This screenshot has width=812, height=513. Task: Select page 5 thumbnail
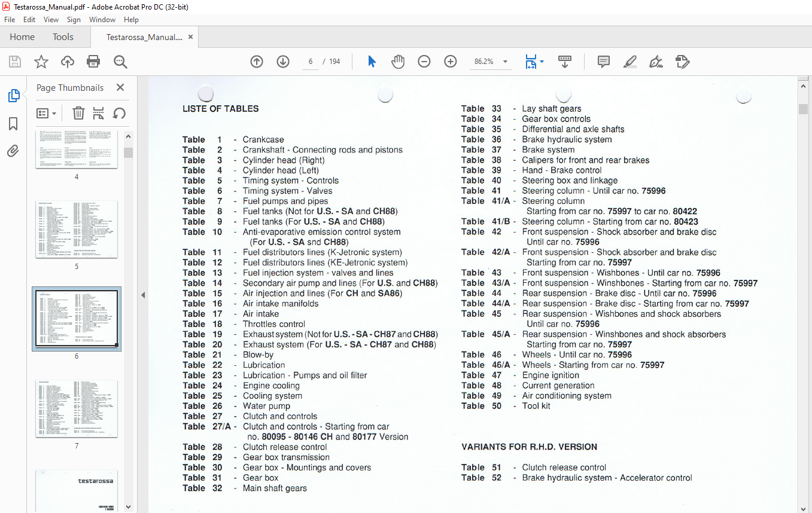(x=77, y=230)
